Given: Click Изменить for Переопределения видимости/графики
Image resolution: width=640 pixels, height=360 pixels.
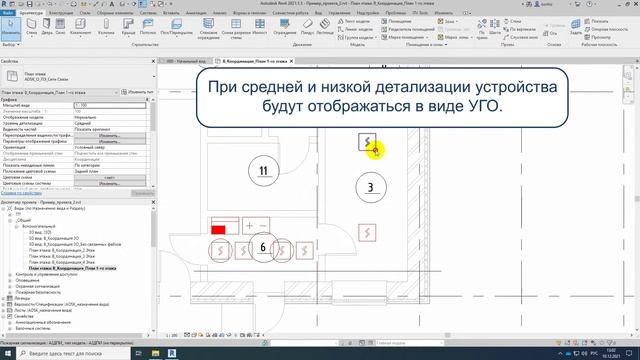Looking at the screenshot, I should [x=110, y=136].
